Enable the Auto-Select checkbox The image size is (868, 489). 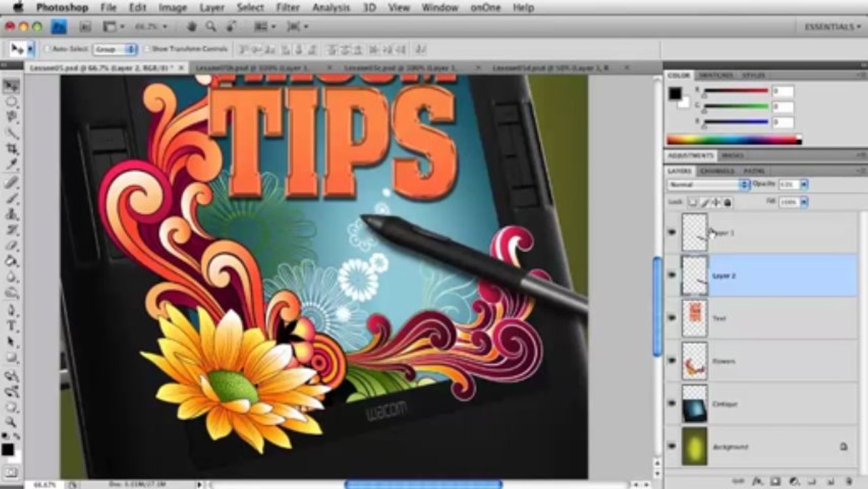point(47,49)
